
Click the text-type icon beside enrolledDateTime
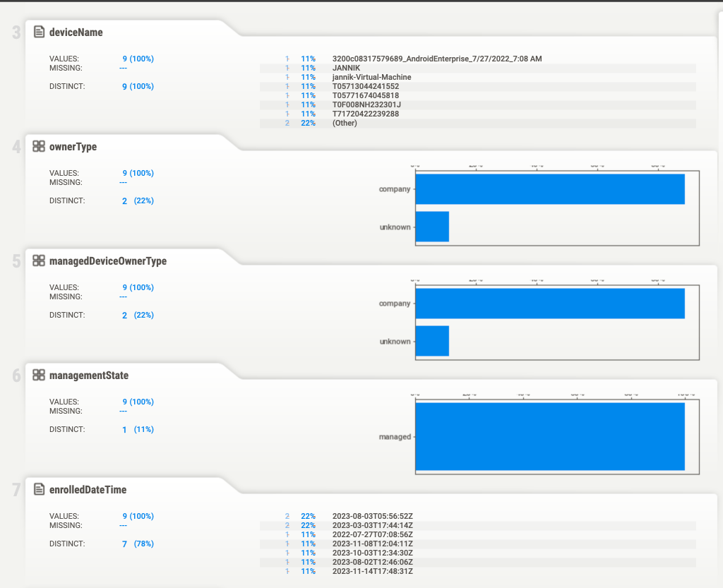40,489
